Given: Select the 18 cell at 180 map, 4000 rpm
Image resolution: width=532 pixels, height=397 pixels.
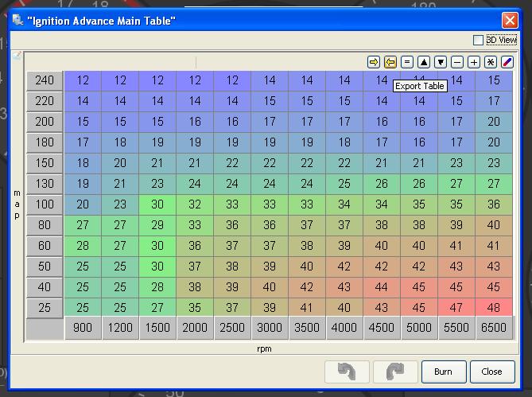Looking at the screenshot, I should 344,142.
